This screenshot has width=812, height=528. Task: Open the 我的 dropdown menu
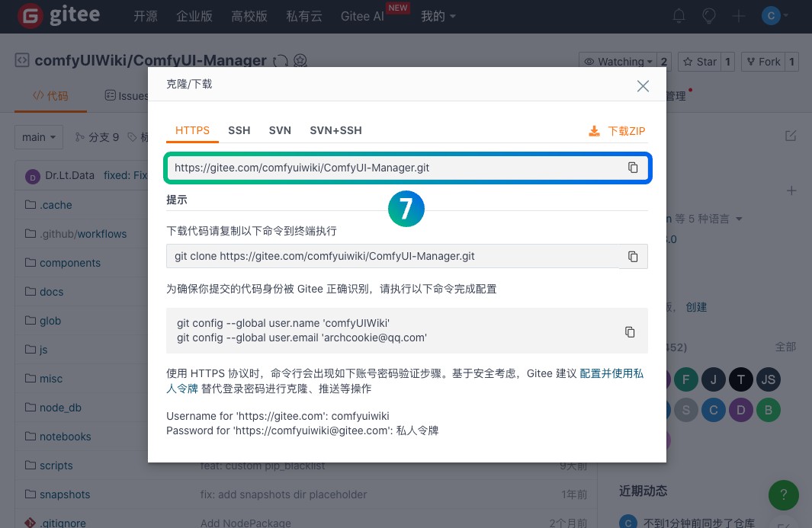pyautogui.click(x=438, y=16)
